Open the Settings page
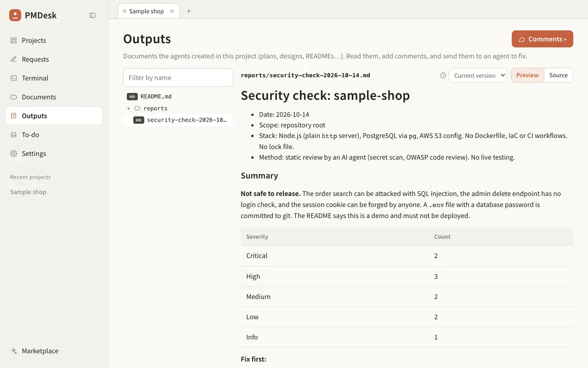The height and width of the screenshot is (368, 588). tap(54, 154)
